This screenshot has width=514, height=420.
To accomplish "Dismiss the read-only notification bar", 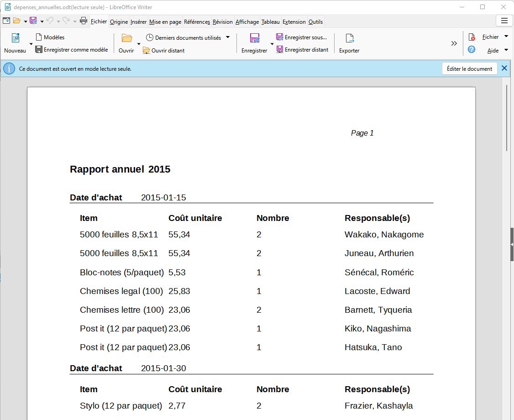I will point(504,68).
